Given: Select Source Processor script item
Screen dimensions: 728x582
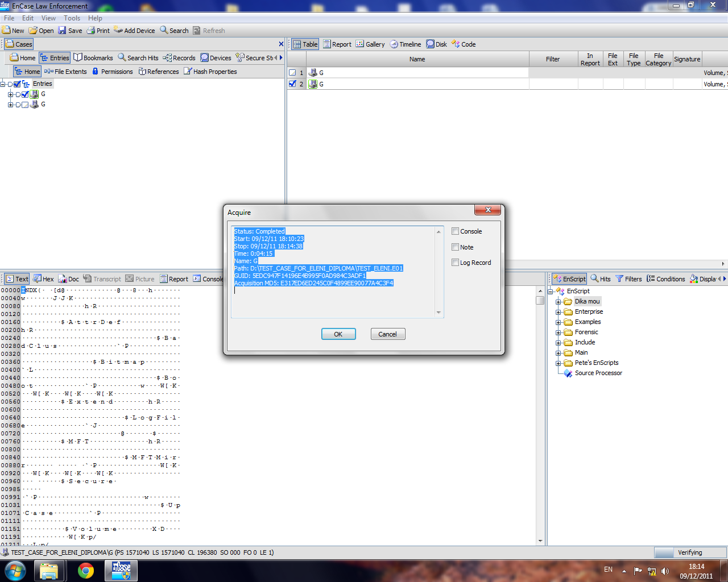Looking at the screenshot, I should tap(598, 373).
